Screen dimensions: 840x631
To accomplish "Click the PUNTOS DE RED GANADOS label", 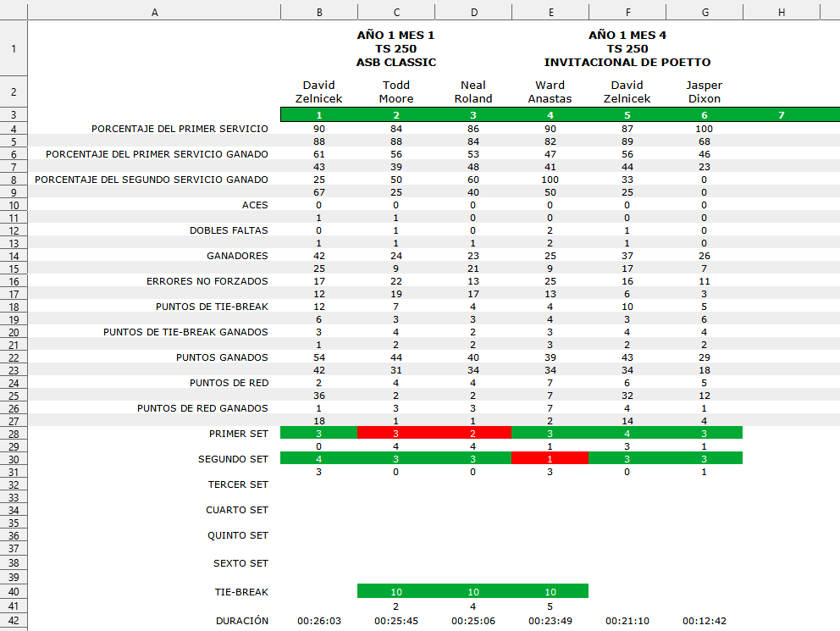I will (x=202, y=409).
